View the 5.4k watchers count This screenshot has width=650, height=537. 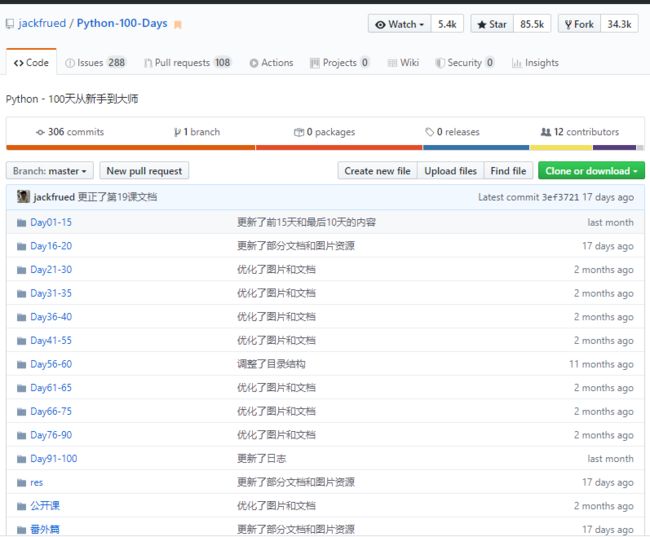coord(447,24)
